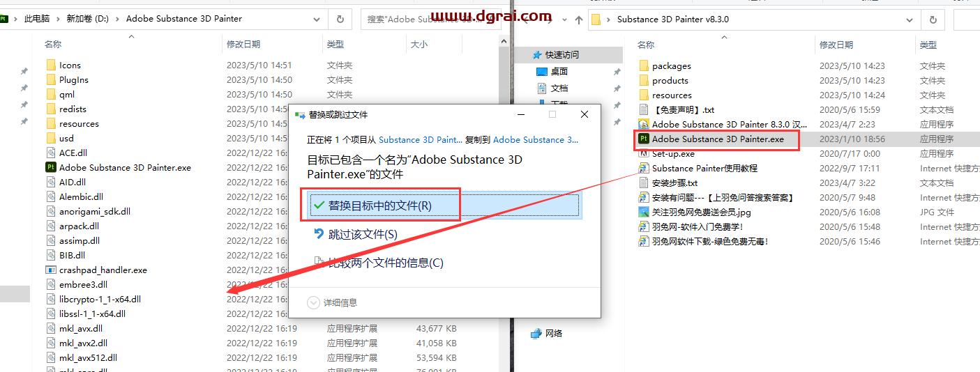This screenshot has width=980, height=372.
Task: Click 【免责声明】.txt file icon
Action: (644, 109)
